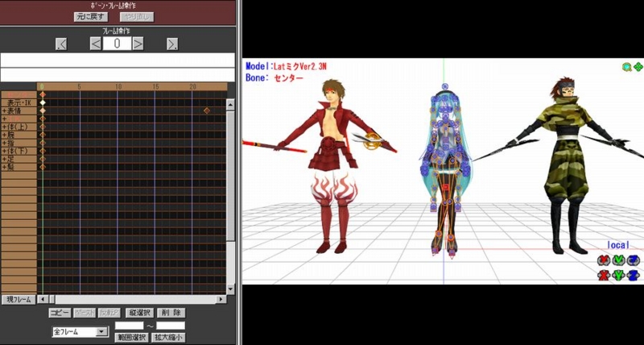This screenshot has height=345, width=644.
Task: Click the コピー copy button
Action: (x=60, y=313)
